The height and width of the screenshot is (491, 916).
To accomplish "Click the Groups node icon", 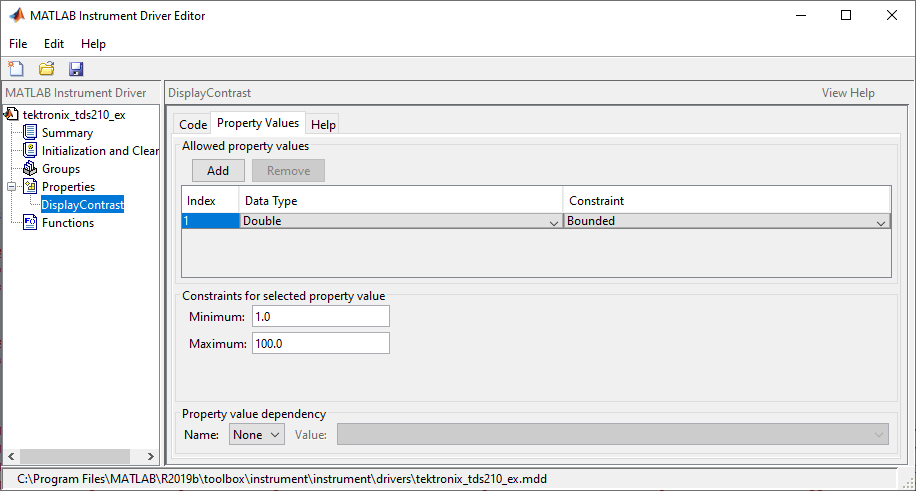I will click(30, 169).
